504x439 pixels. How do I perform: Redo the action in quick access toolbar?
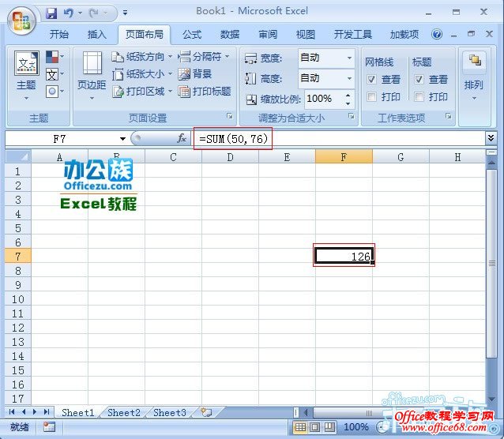pyautogui.click(x=94, y=13)
